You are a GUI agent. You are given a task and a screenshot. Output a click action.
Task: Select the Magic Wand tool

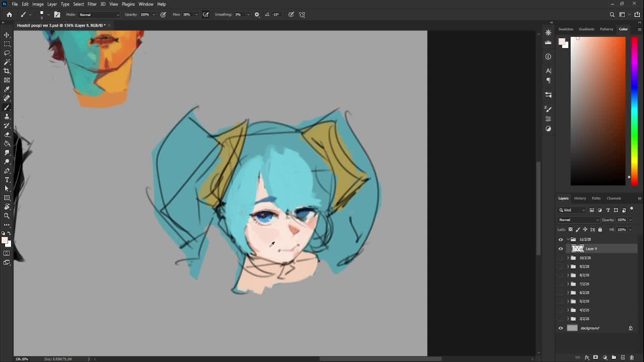tap(7, 62)
